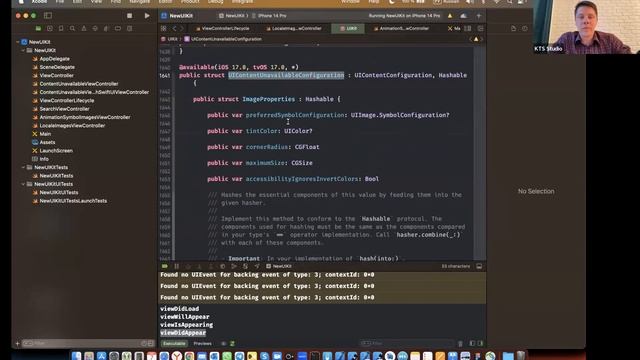The height and width of the screenshot is (360, 640).
Task: Open SearchViewController file
Action: point(61,109)
